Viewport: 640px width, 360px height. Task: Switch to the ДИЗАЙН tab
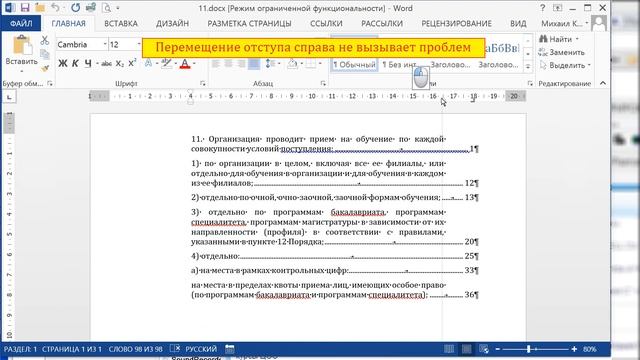point(172,23)
